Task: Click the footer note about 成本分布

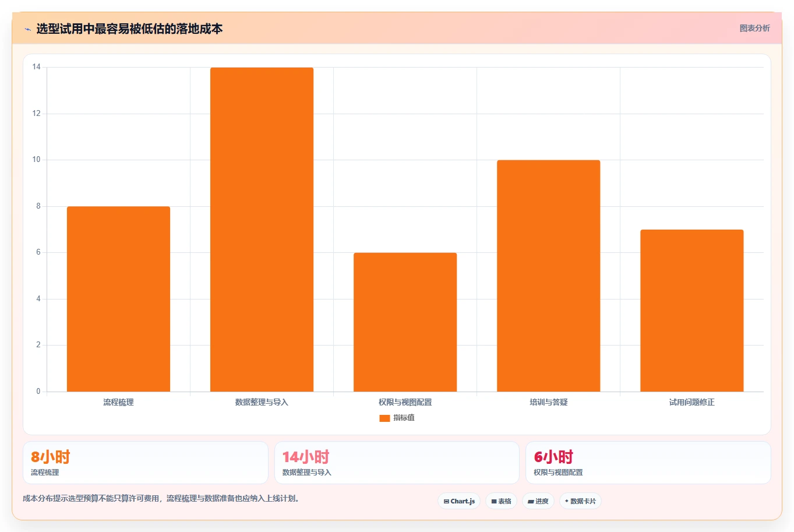Action: [x=161, y=499]
